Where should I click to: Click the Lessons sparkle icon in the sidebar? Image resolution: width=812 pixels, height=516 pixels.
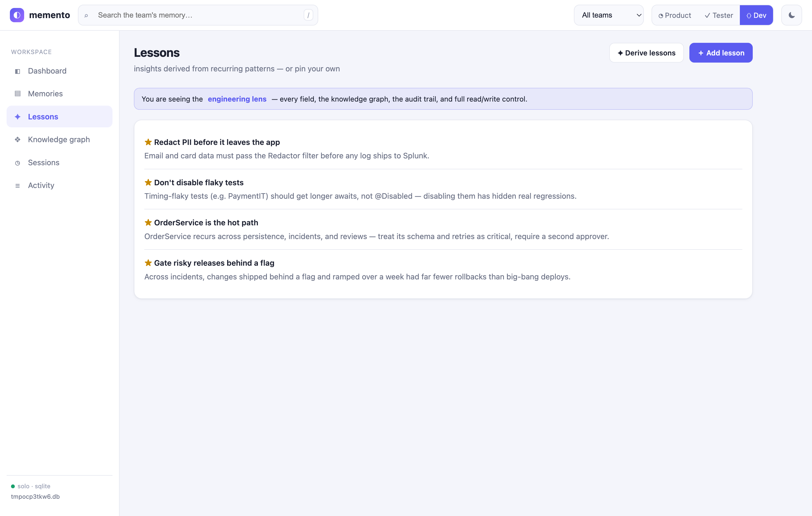(18, 117)
